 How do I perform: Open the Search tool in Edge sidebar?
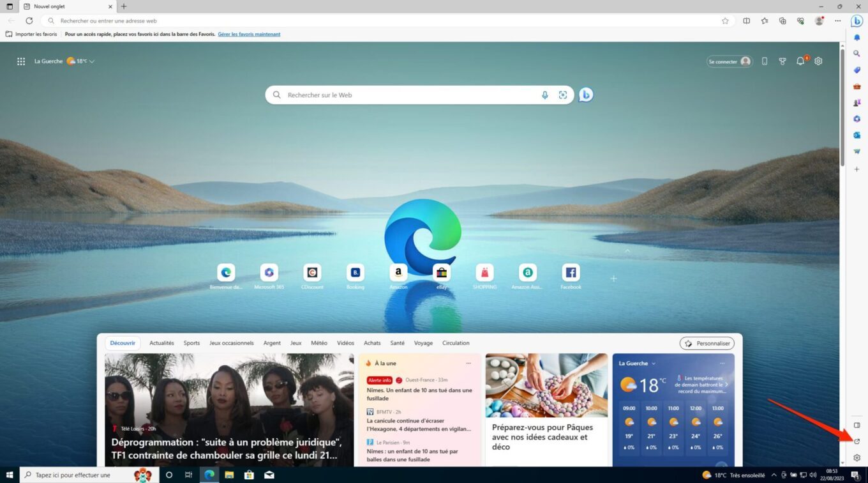pos(857,54)
